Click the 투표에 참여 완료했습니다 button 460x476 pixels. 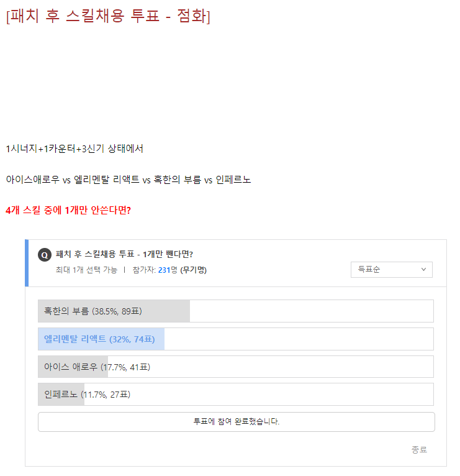[237, 422]
